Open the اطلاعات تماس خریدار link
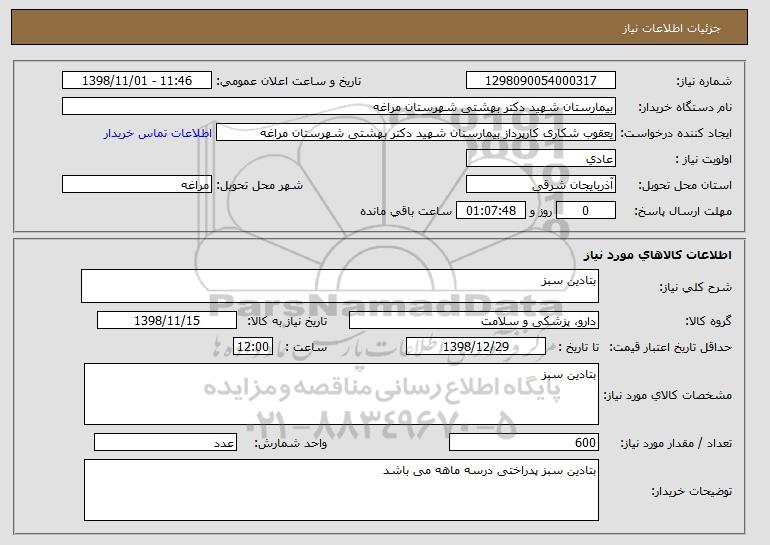 (158, 133)
